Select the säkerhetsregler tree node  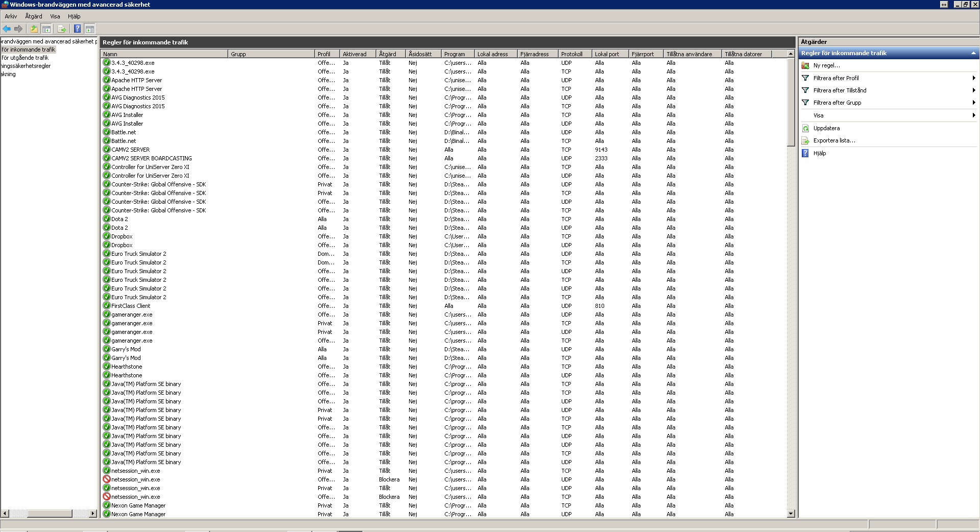tap(26, 66)
